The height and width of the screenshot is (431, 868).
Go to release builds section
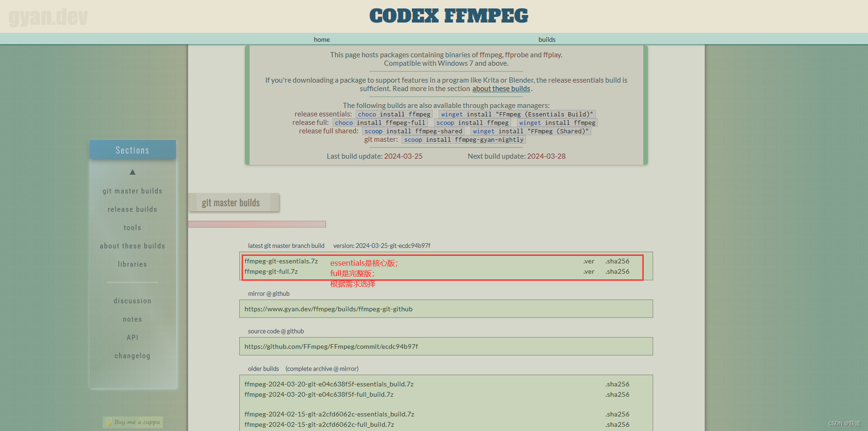tap(132, 209)
